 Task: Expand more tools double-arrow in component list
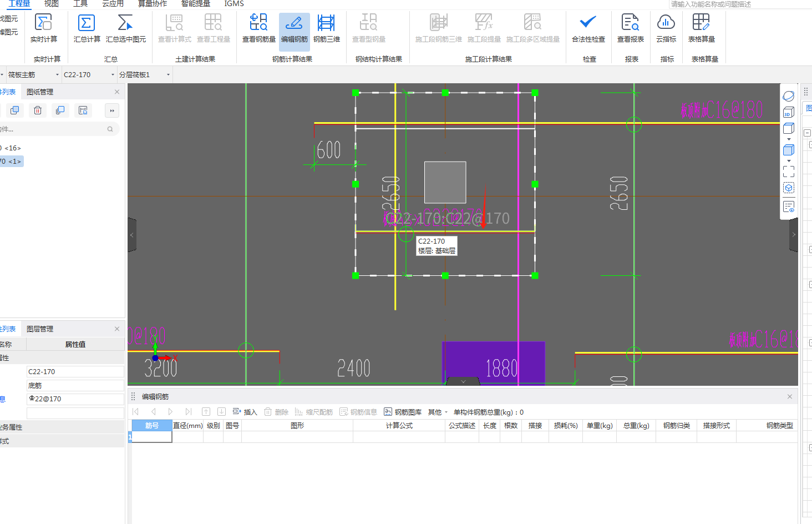point(112,110)
